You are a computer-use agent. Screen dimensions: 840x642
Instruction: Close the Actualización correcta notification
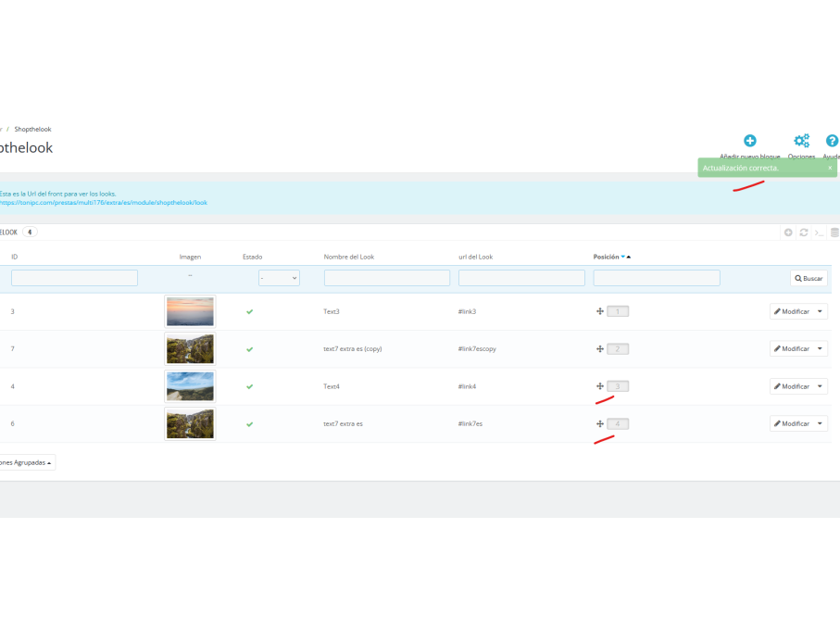830,168
